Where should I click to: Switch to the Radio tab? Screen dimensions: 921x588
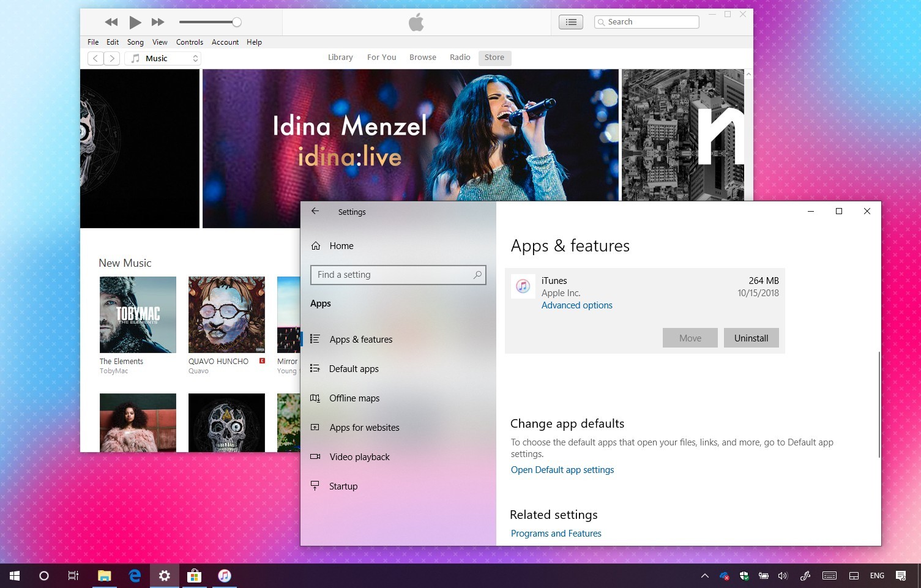click(x=460, y=58)
